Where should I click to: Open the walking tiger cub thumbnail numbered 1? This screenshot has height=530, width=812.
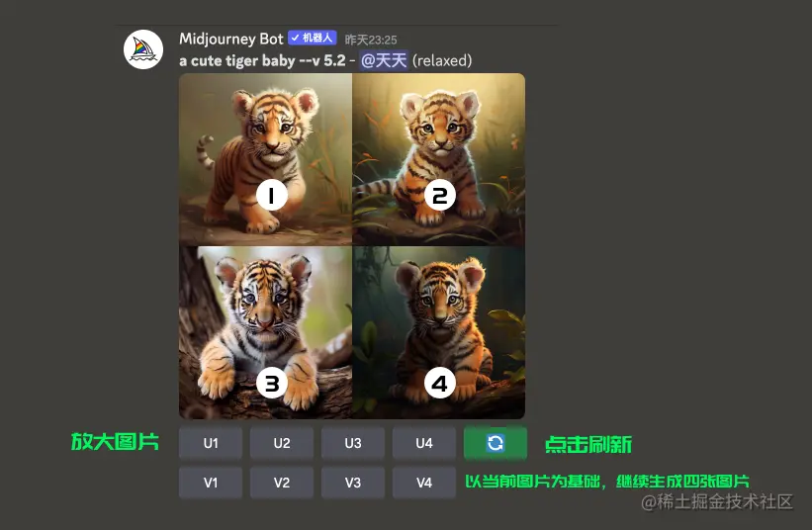265,159
